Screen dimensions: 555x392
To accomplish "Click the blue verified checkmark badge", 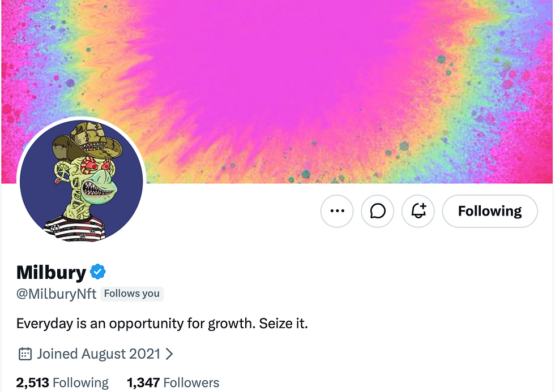I will 98,273.
